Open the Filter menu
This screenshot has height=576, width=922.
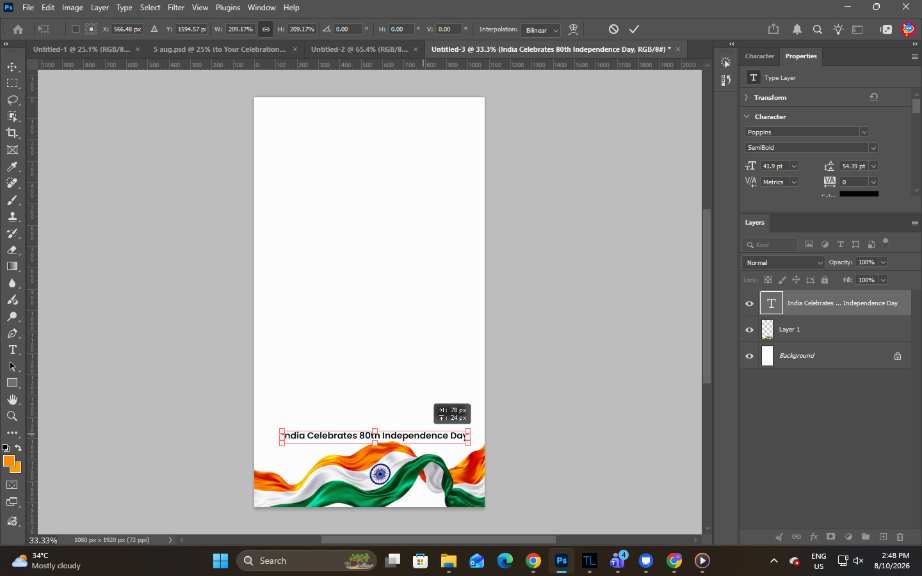pos(176,8)
